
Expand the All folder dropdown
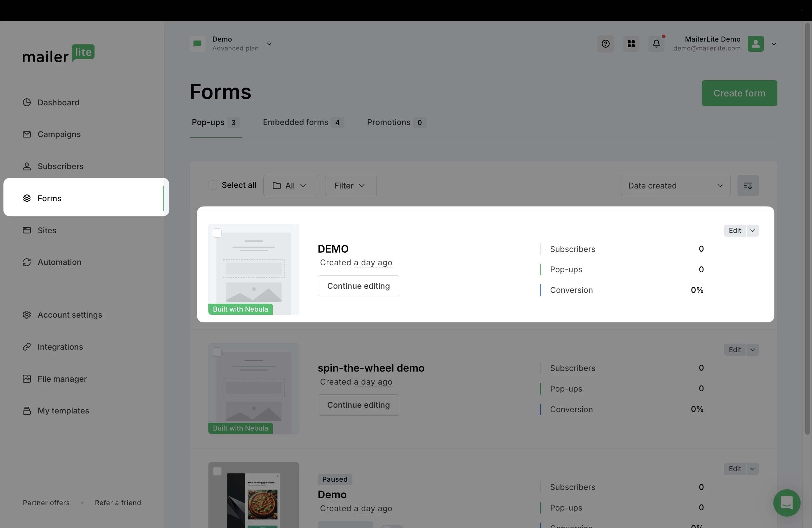290,186
